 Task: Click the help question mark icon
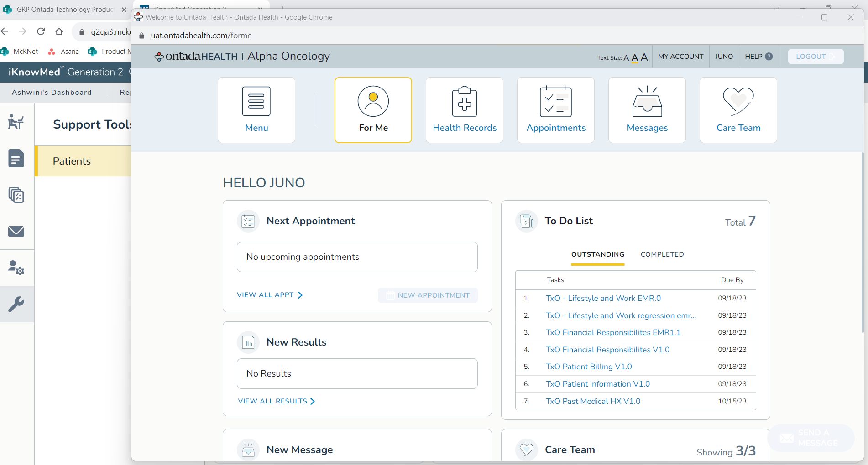coord(769,57)
